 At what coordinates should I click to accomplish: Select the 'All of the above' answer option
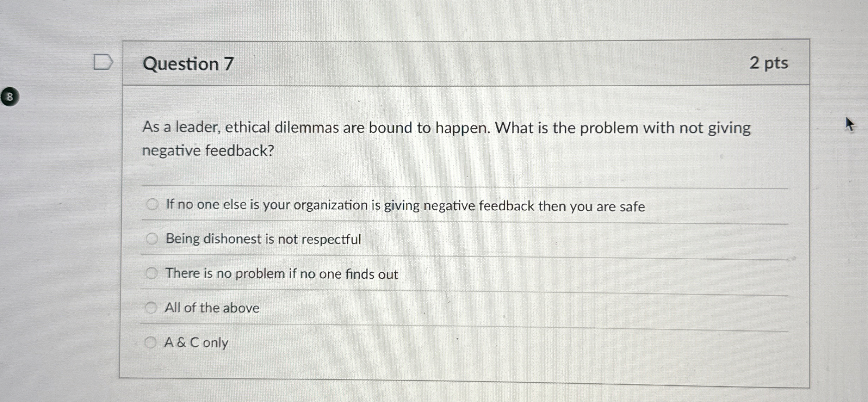click(152, 308)
